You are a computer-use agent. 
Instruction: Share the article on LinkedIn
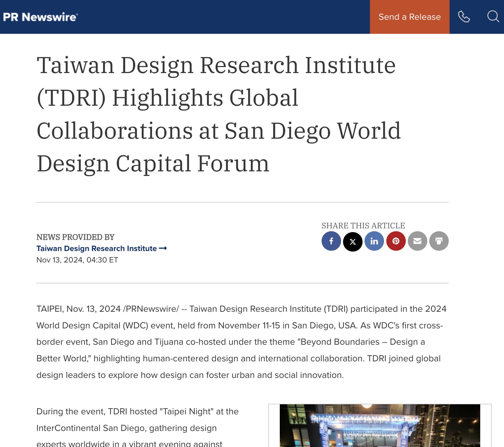tap(374, 241)
